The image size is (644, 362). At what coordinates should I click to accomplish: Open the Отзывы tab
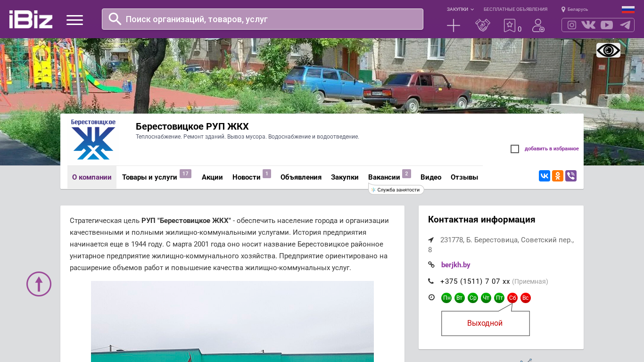point(464,177)
